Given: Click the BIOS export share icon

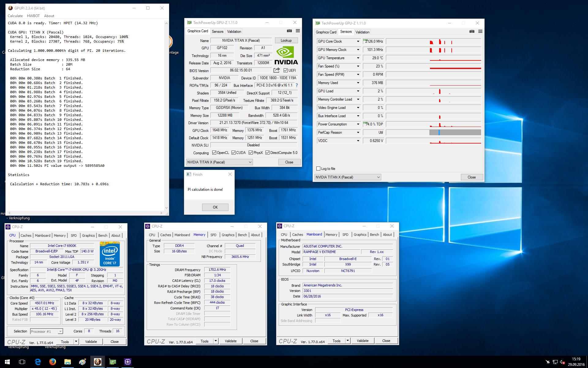Looking at the screenshot, I should 277,70.
